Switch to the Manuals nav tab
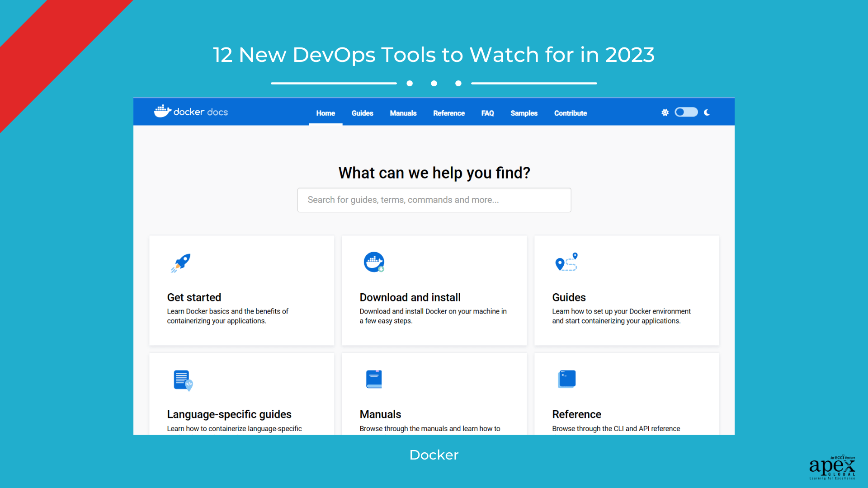This screenshot has width=868, height=488. pos(403,113)
